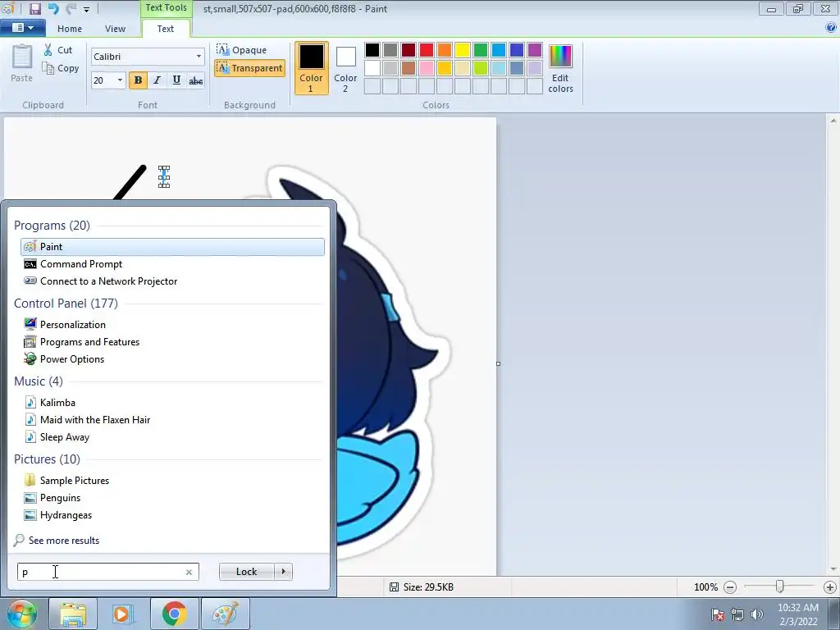
Task: Click the Paste clipboard icon
Action: tap(22, 57)
